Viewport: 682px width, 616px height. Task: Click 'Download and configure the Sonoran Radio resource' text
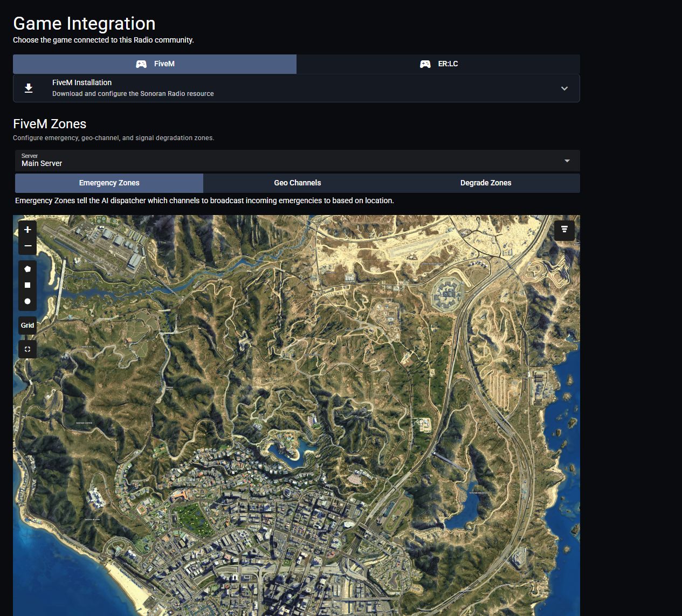tap(133, 94)
